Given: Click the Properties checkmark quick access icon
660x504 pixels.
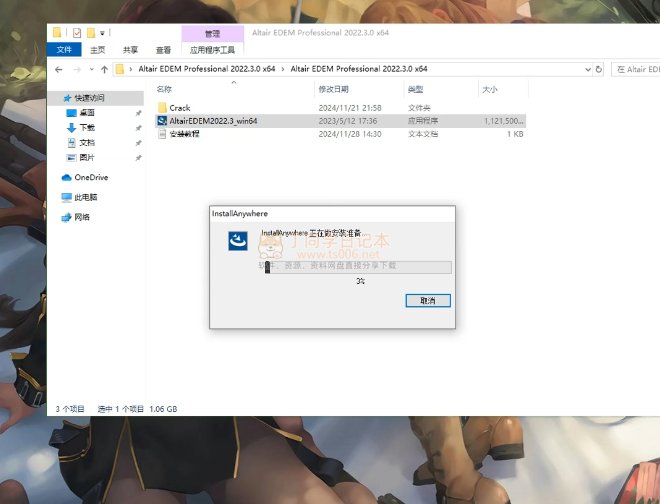Looking at the screenshot, I should click(x=77, y=32).
